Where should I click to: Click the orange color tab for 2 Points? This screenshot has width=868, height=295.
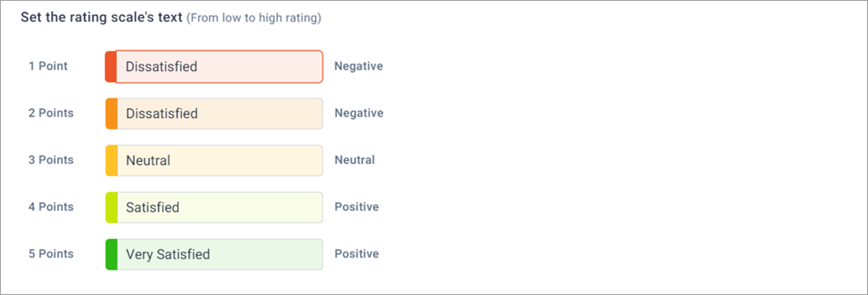pyautogui.click(x=111, y=114)
